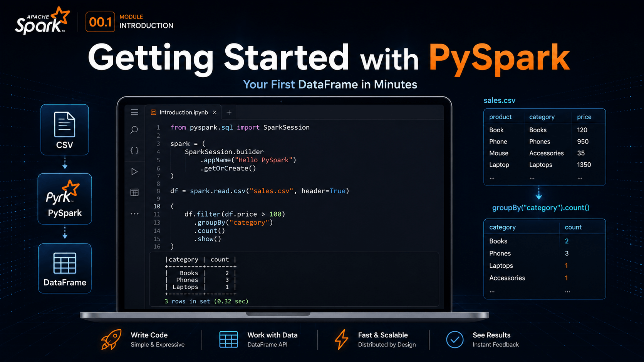Click the PySpark logo card

click(65, 199)
